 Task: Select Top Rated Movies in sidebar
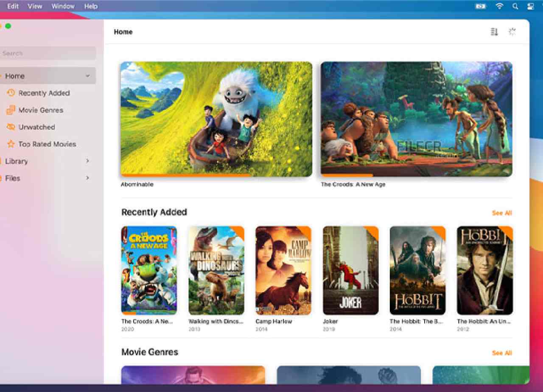[x=48, y=144]
